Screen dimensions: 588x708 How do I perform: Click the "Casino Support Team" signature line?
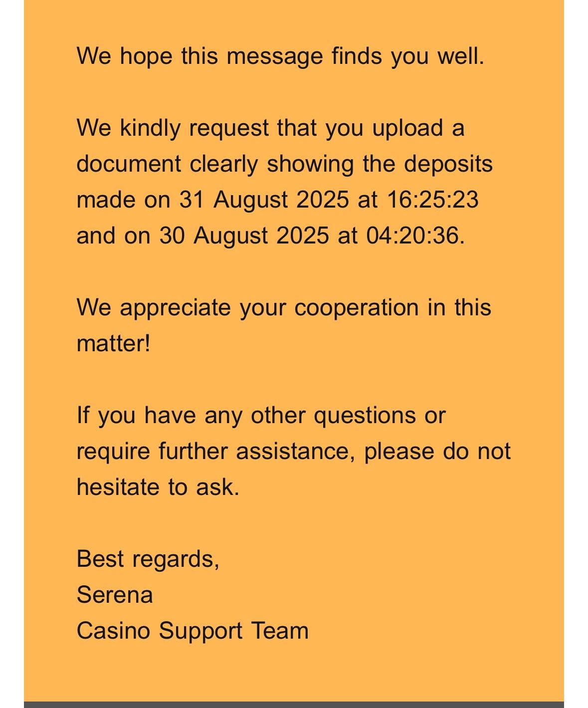pos(193,631)
